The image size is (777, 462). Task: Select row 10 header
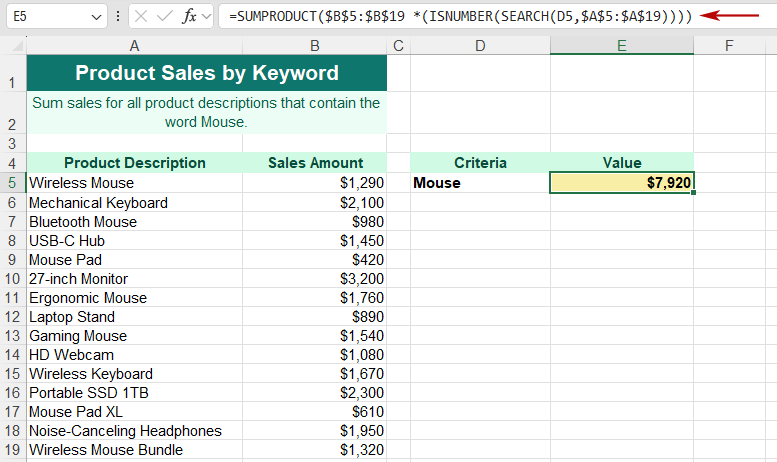(12, 279)
